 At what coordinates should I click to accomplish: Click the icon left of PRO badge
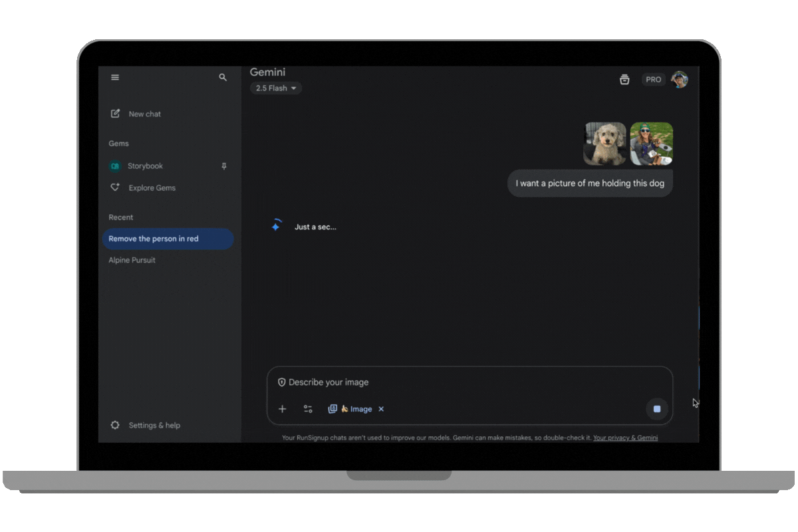point(624,80)
